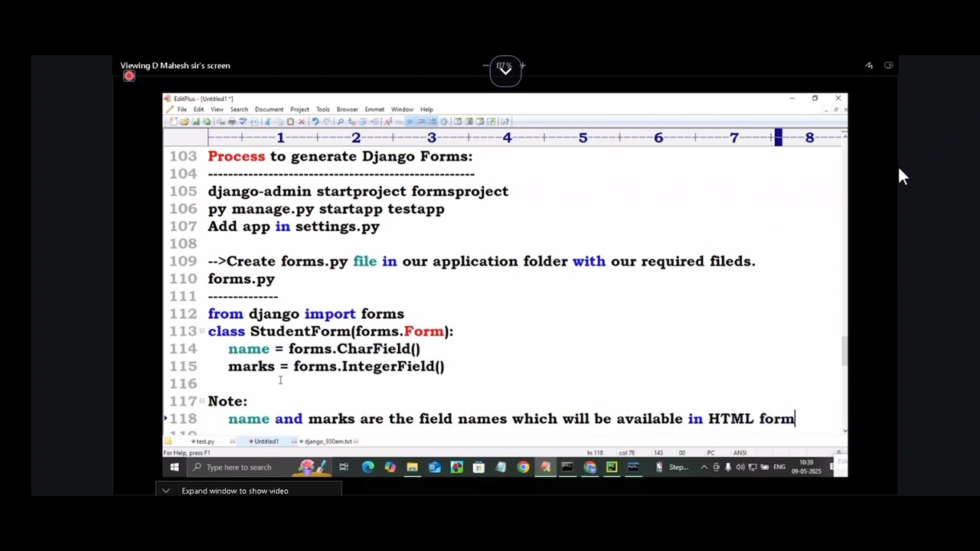Screen dimensions: 980x551
Task: Click the 'ANSI' encoding status bar entry
Action: click(x=740, y=453)
